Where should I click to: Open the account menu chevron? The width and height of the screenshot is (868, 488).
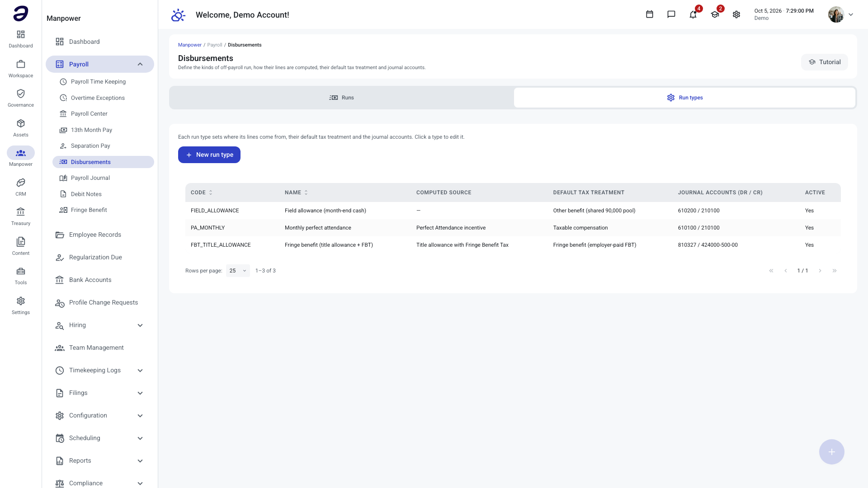[x=851, y=14]
